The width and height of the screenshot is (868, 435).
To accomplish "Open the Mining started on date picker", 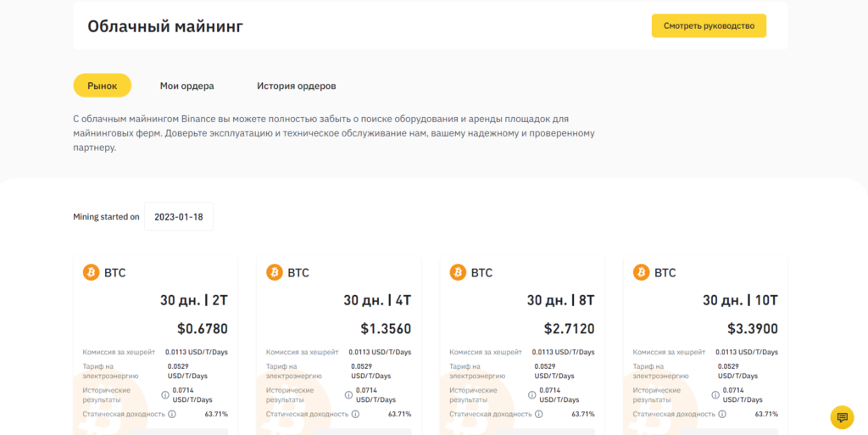I will pyautogui.click(x=178, y=216).
